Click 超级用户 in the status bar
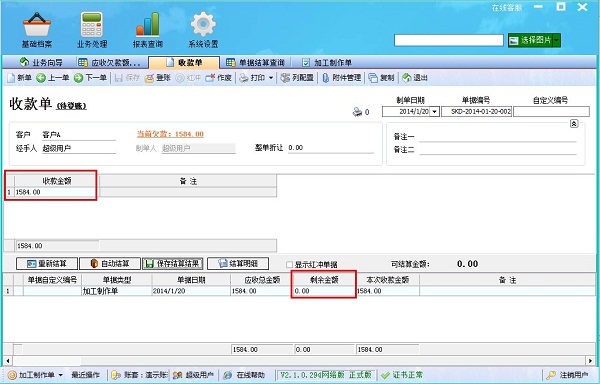 (193, 375)
